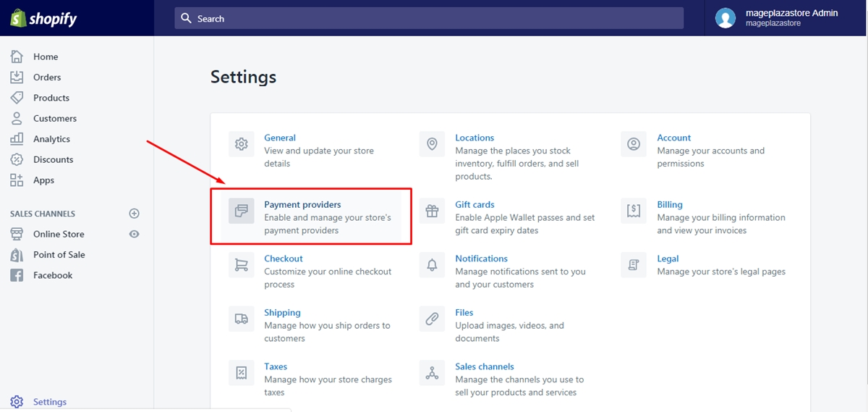This screenshot has width=868, height=412.
Task: Click the Billing invoice icon
Action: tap(634, 211)
